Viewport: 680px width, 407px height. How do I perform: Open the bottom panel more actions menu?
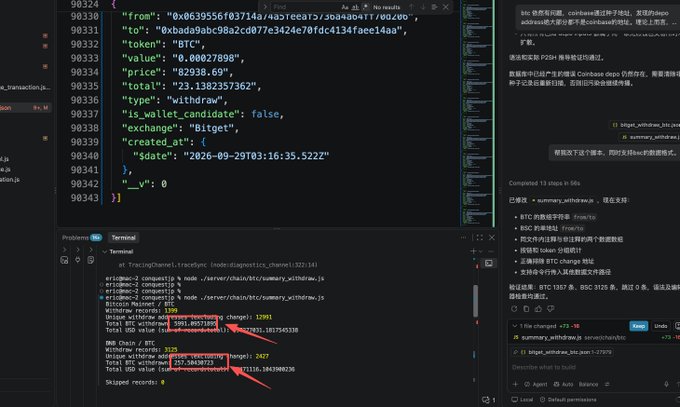[463, 237]
